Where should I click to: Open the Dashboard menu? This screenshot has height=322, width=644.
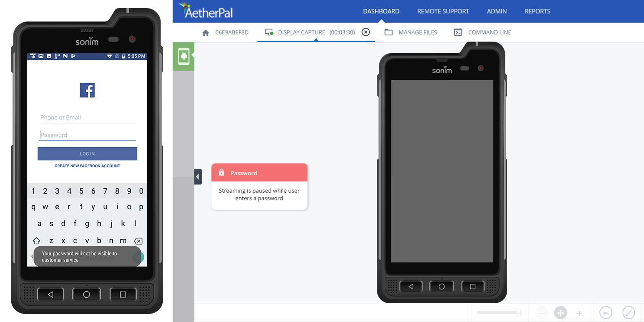381,11
